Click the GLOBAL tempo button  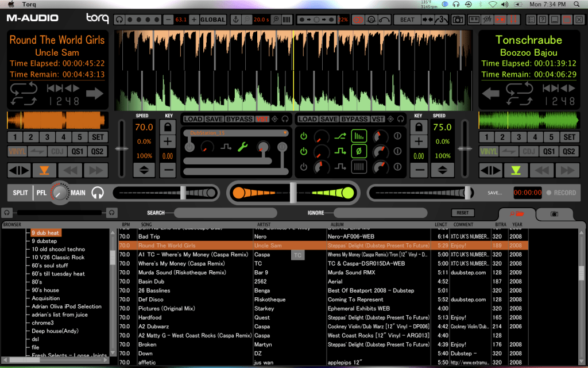click(212, 20)
